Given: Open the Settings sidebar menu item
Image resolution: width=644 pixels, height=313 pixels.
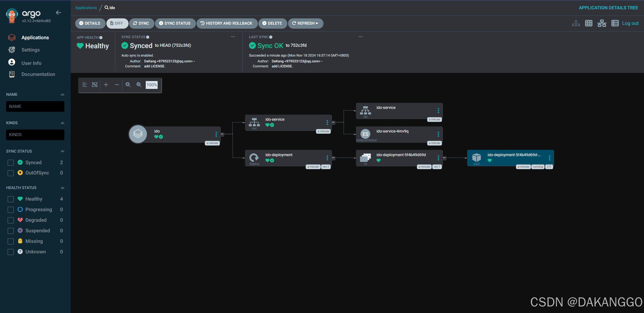Looking at the screenshot, I should (30, 50).
